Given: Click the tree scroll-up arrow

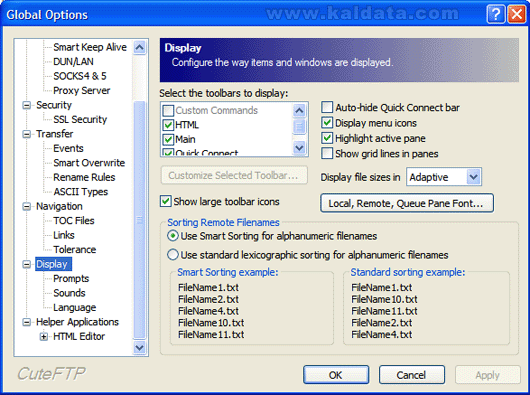Looking at the screenshot, I should pos(140,47).
